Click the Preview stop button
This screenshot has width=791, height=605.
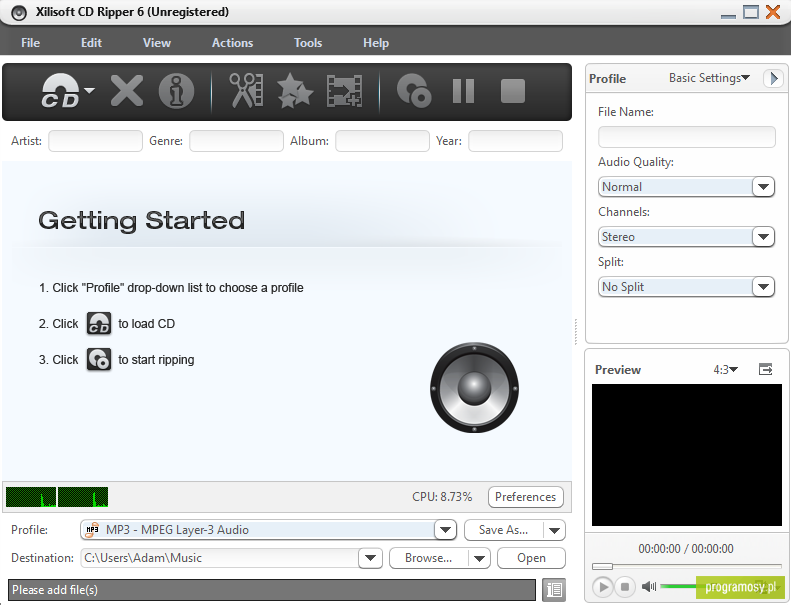[x=625, y=587]
